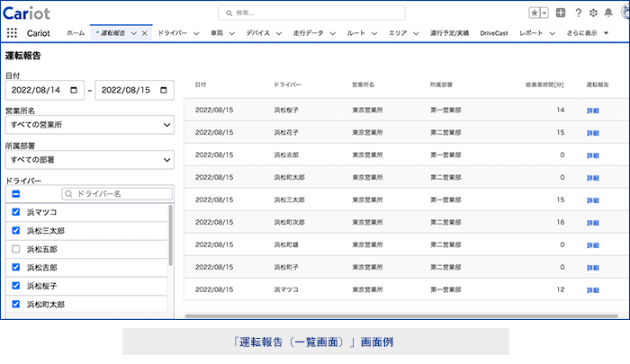The image size is (630, 364).
Task: Open the さらに表示 more menu
Action: tap(589, 32)
